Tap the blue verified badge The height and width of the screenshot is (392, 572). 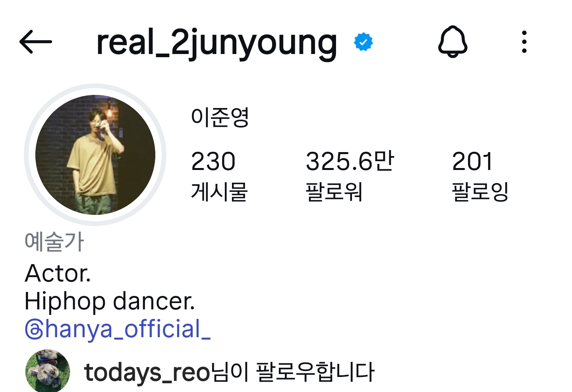tap(363, 42)
